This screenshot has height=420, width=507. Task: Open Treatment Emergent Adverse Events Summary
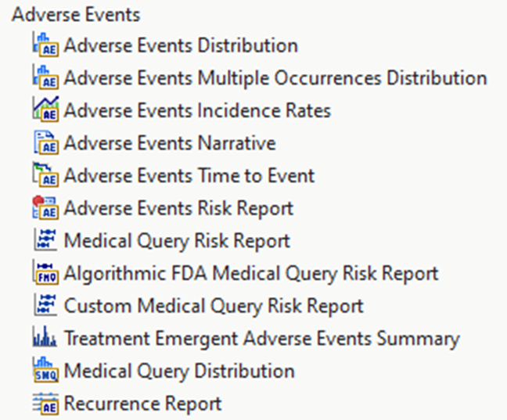coord(262,339)
